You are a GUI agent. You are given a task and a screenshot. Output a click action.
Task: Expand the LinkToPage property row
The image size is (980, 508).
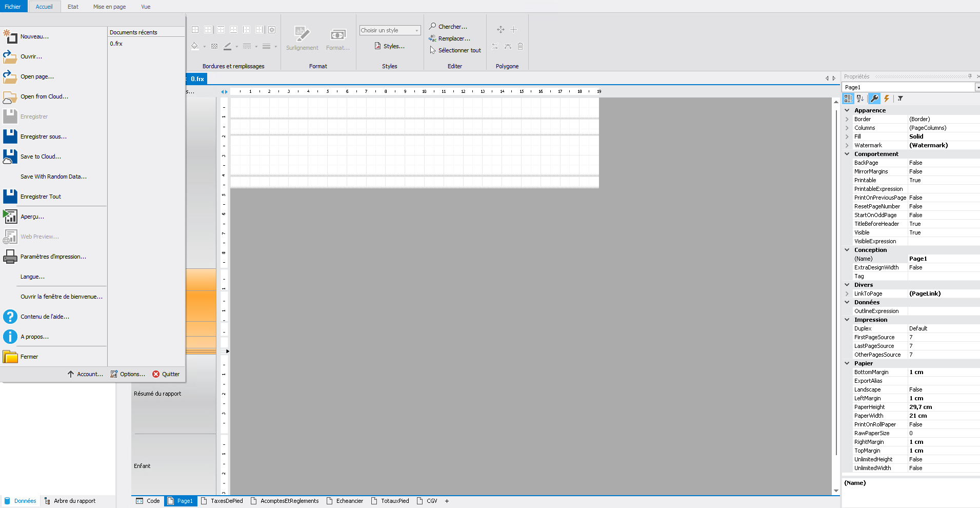847,294
